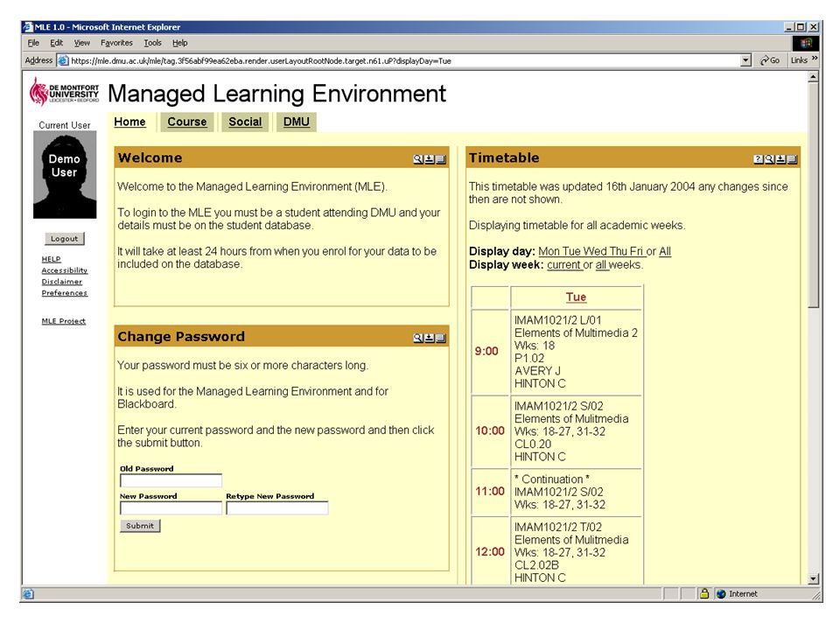Screen dimensions: 840x630
Task: Open the Preferences link
Action: (x=64, y=293)
